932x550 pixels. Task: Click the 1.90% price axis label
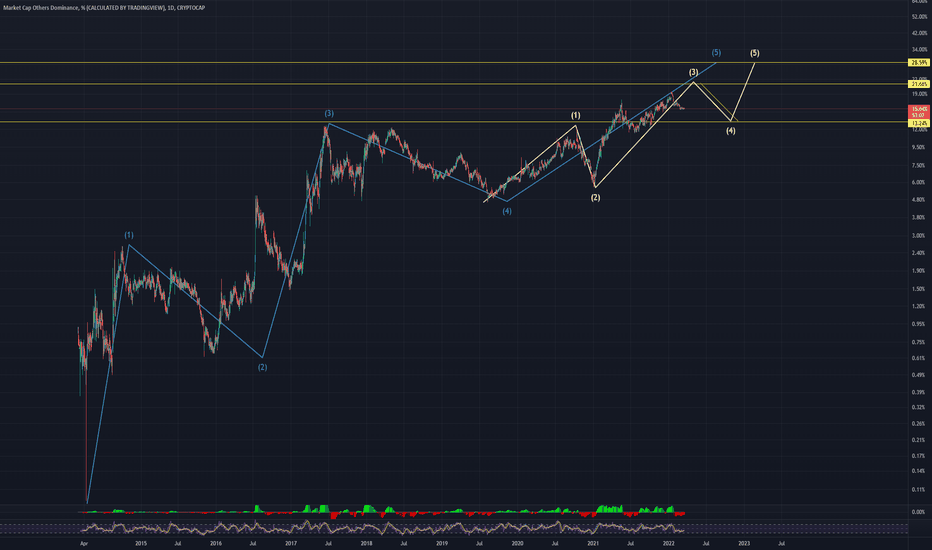[919, 271]
